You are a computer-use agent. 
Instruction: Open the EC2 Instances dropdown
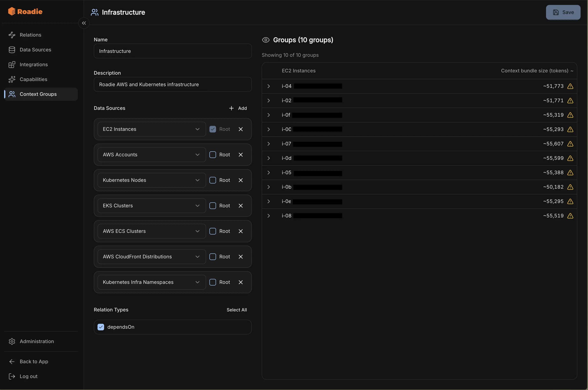point(152,129)
